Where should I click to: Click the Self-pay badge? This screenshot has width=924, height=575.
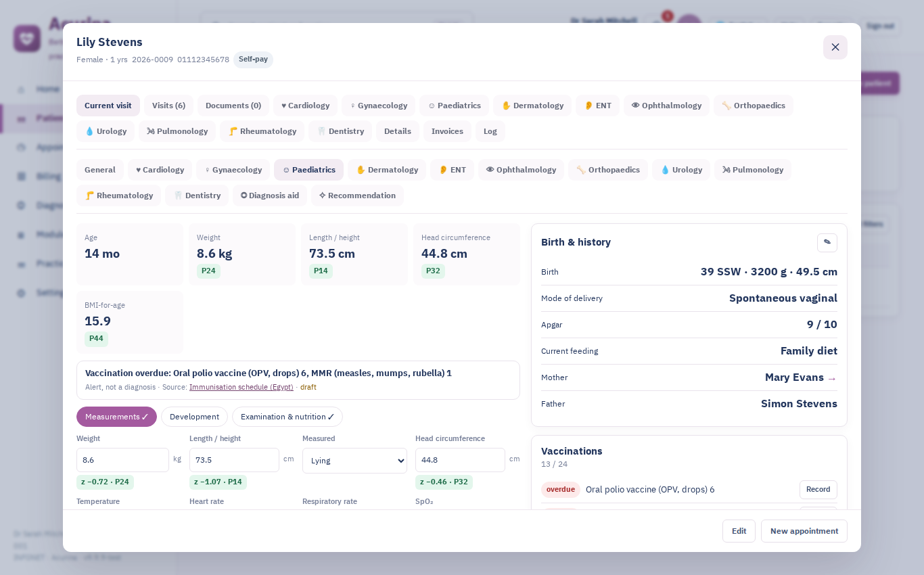253,60
